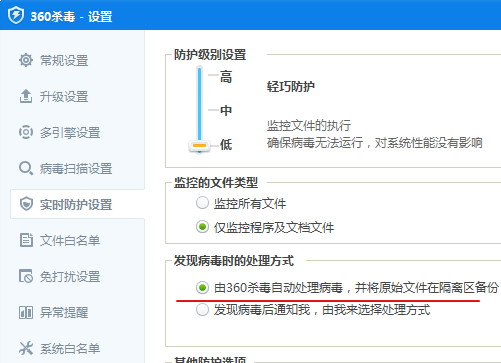Set protection level to 中 on slider

coord(226,110)
